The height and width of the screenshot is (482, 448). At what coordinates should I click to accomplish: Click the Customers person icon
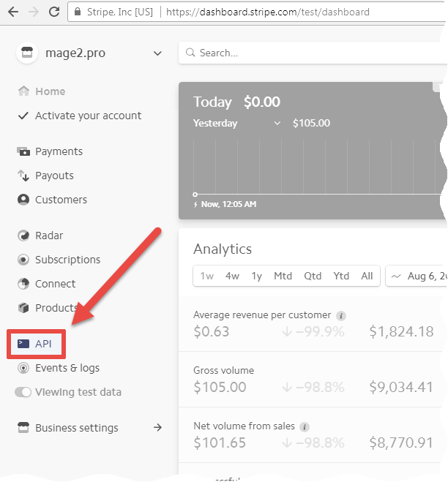pyautogui.click(x=23, y=200)
